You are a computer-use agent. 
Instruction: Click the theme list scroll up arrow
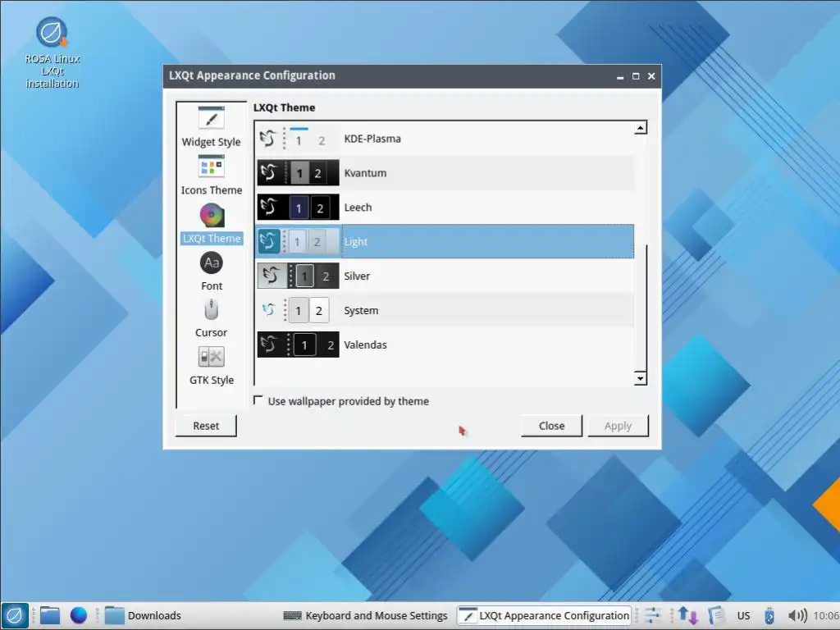coord(640,128)
